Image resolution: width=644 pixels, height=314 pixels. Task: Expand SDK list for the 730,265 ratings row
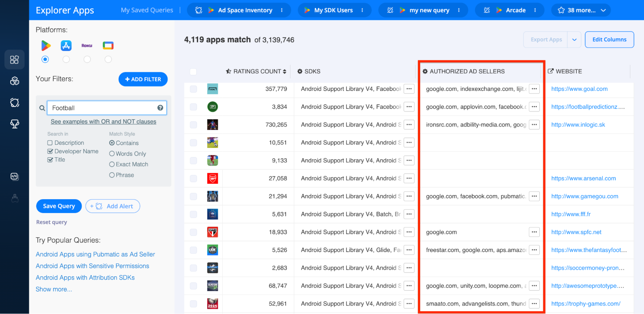tap(409, 125)
